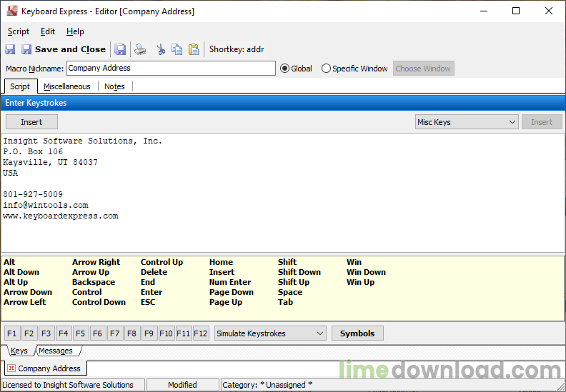Open the Script menu
Image resolution: width=566 pixels, height=392 pixels.
click(x=19, y=31)
